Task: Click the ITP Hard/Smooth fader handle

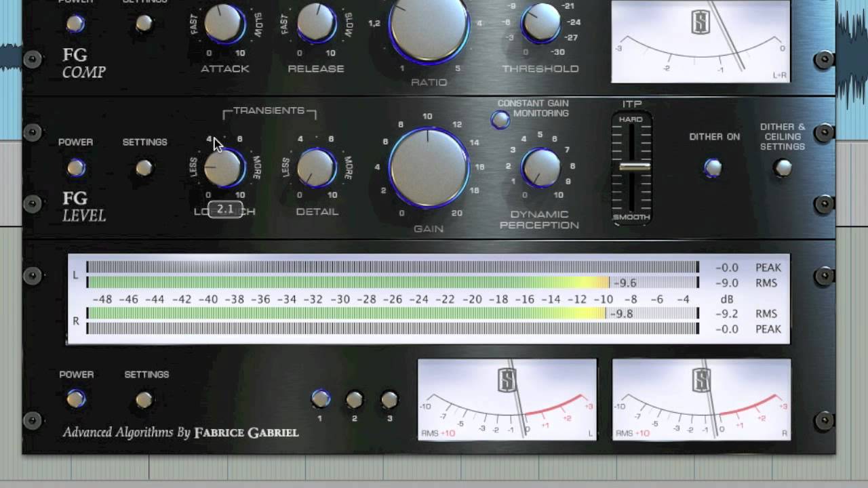Action: pyautogui.click(x=634, y=167)
